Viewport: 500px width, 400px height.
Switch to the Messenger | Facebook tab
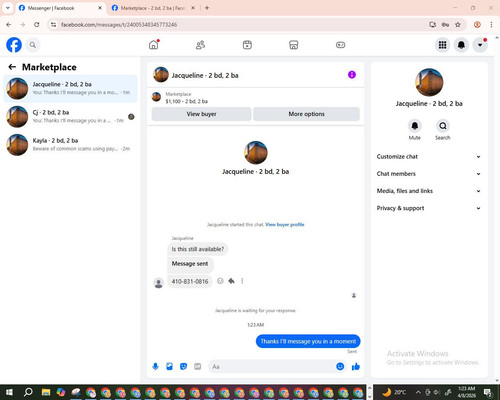(60, 8)
